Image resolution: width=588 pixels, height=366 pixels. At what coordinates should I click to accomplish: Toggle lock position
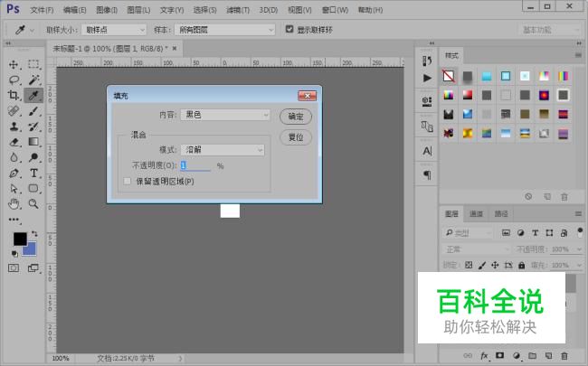[x=495, y=265]
